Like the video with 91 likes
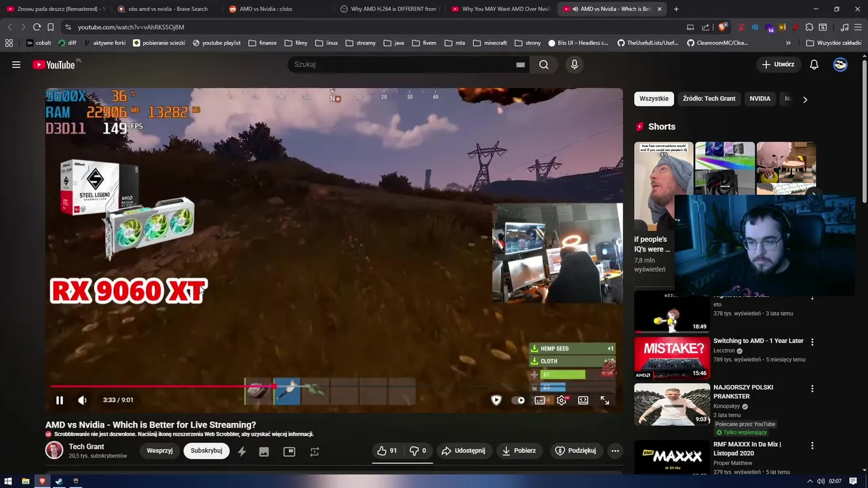This screenshot has height=488, width=868. tap(387, 451)
